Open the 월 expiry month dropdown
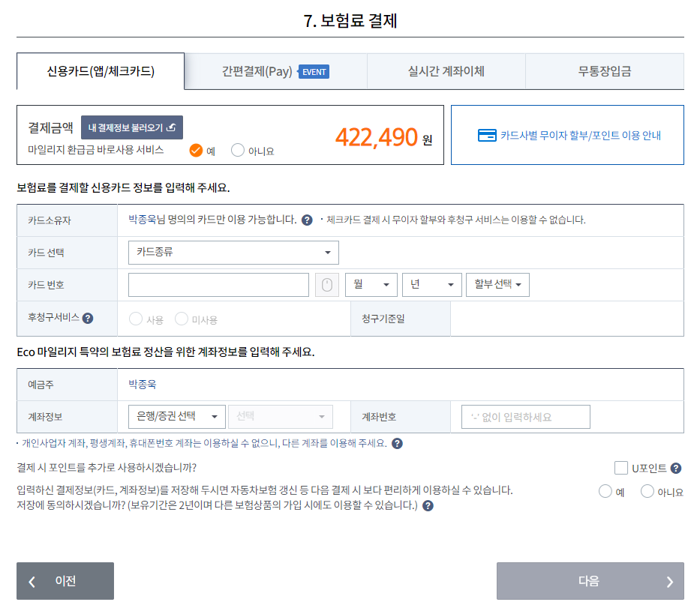Image resolution: width=700 pixels, height=608 pixels. click(371, 285)
